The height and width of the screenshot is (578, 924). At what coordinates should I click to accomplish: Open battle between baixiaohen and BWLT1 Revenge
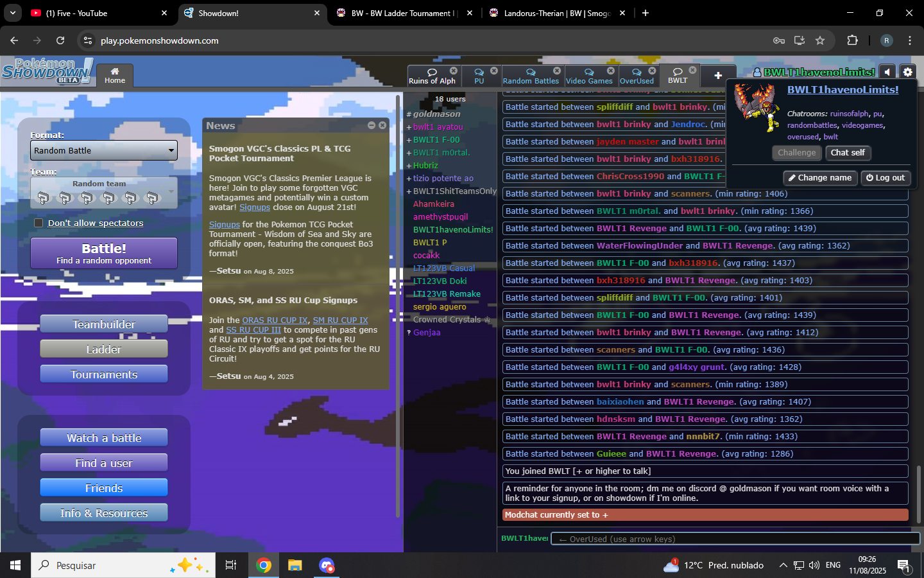pyautogui.click(x=705, y=402)
